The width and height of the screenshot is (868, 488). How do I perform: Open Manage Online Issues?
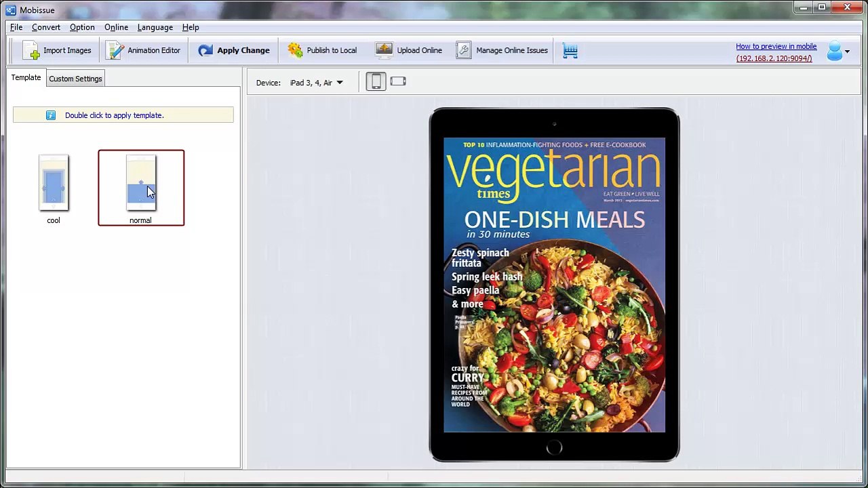pos(502,50)
